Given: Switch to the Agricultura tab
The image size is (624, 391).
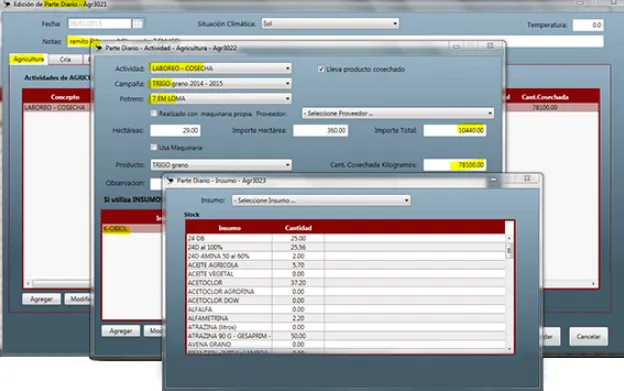Looking at the screenshot, I should (28, 59).
